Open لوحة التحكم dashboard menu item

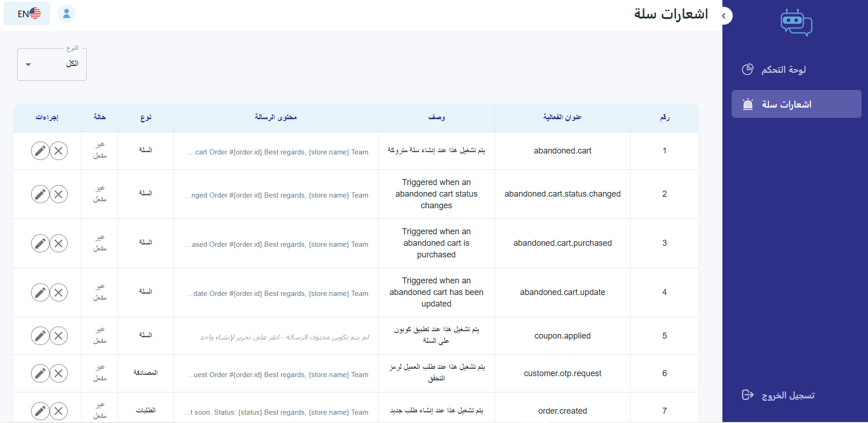point(796,70)
